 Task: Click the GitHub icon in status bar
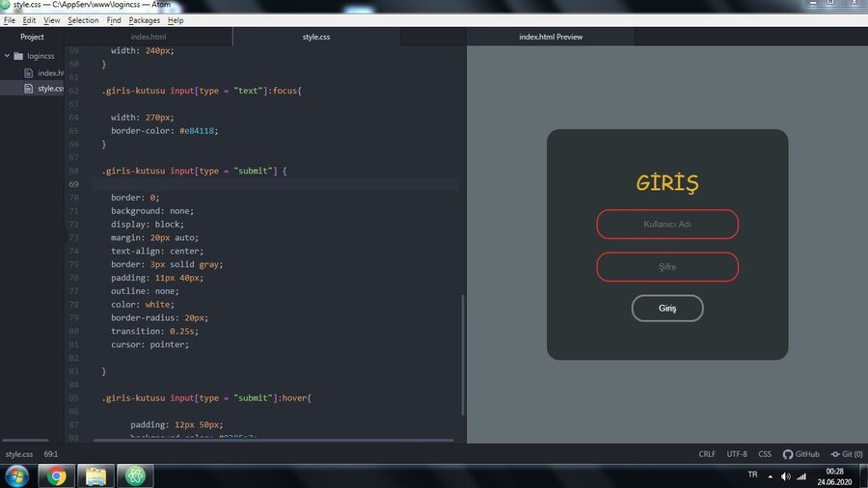(x=788, y=454)
